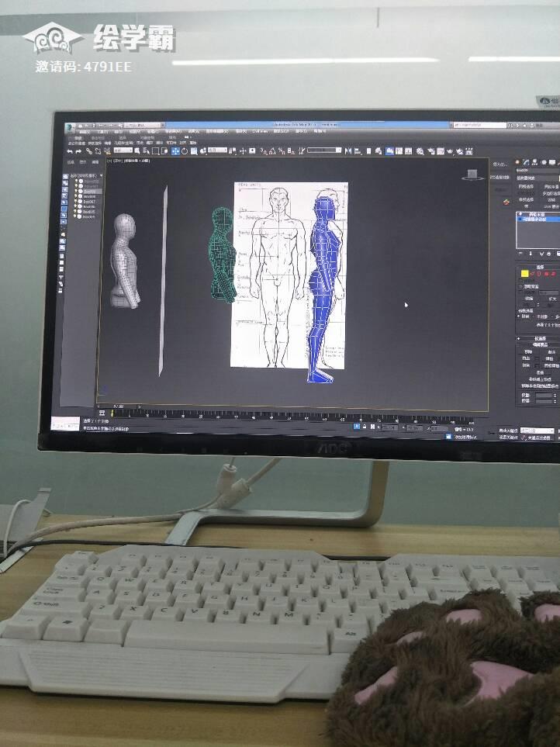560x747 pixels.
Task: Click the ViewCube in the viewport corner
Action: coord(472,175)
